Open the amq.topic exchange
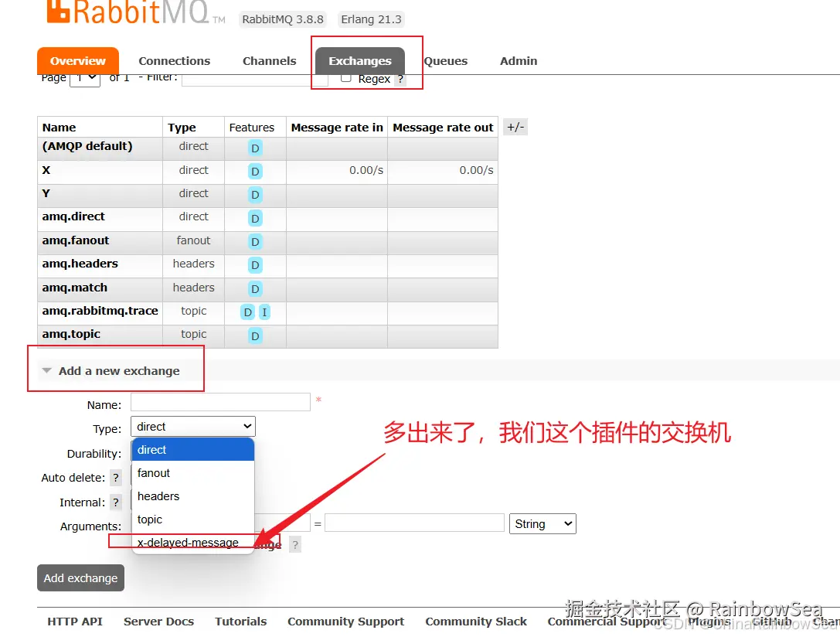 click(71, 334)
